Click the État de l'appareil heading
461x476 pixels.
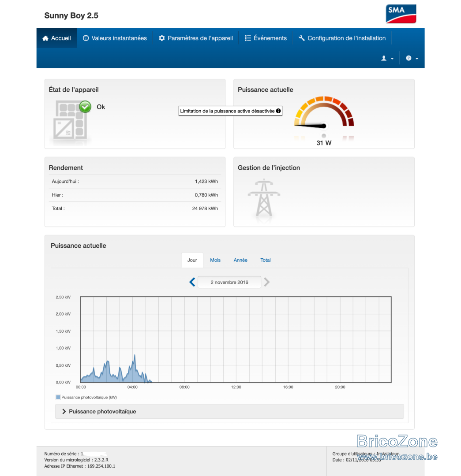(x=74, y=89)
